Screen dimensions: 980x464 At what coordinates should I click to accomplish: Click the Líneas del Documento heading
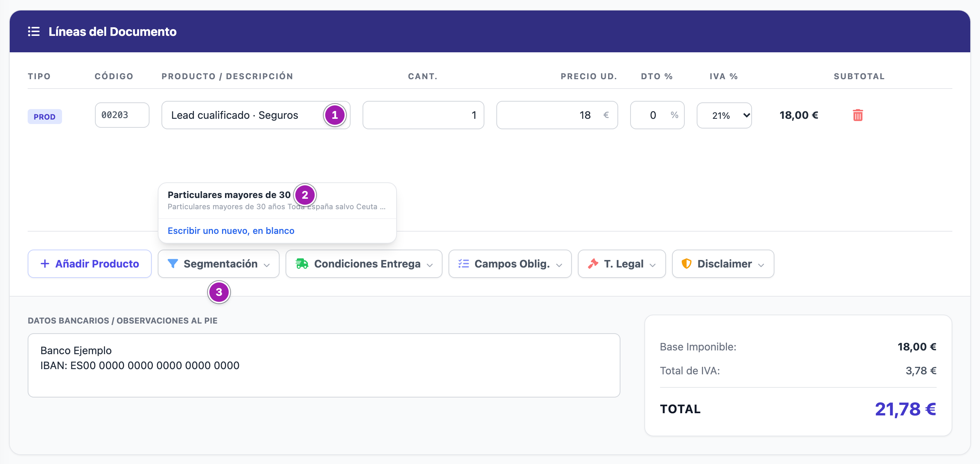[112, 31]
